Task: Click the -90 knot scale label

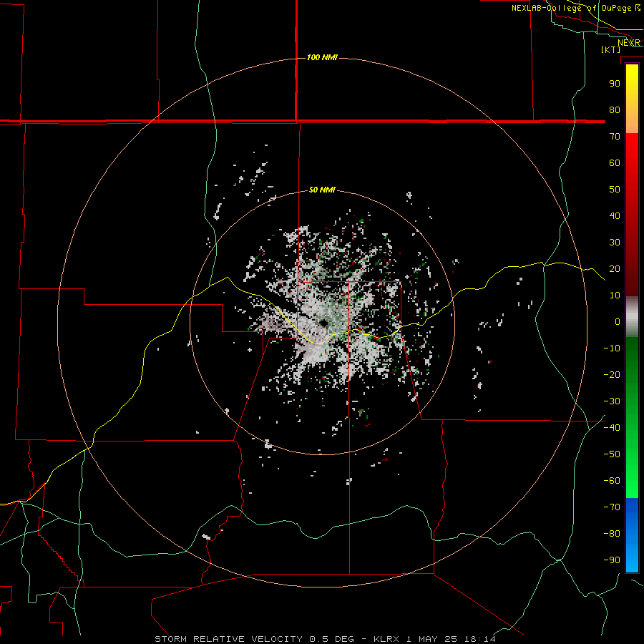Action: click(x=612, y=560)
